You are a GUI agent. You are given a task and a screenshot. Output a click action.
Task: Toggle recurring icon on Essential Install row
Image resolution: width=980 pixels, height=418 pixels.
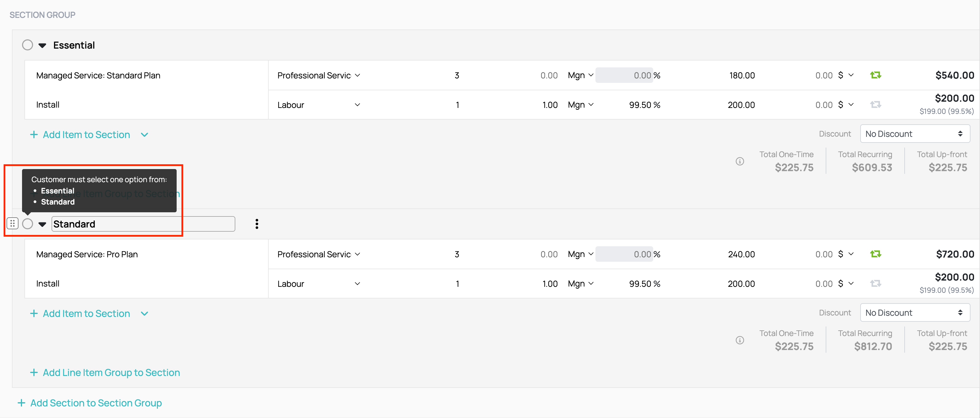tap(875, 104)
